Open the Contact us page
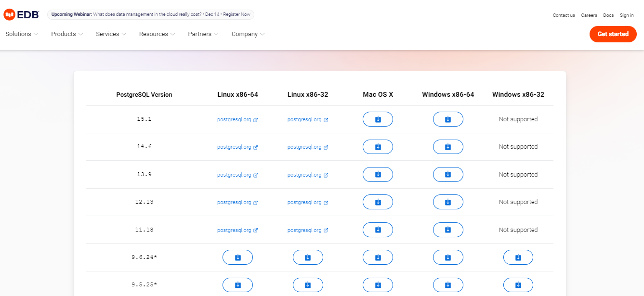644x296 pixels. tap(564, 15)
